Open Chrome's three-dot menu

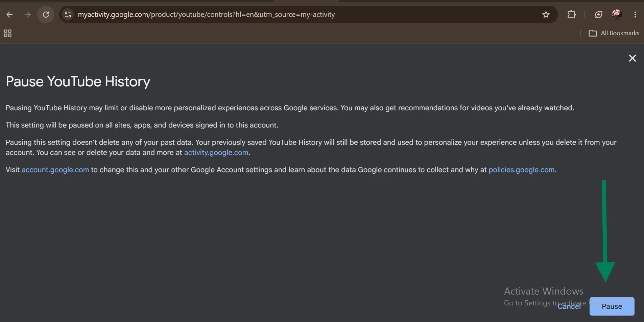(635, 15)
